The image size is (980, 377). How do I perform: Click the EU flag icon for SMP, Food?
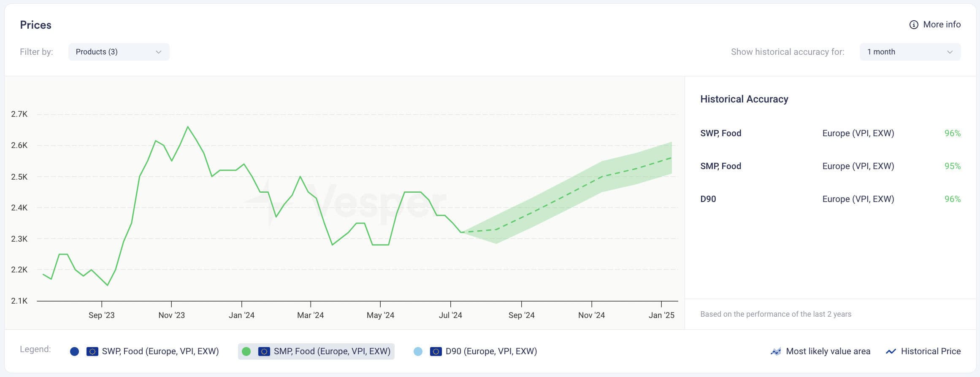coord(264,351)
